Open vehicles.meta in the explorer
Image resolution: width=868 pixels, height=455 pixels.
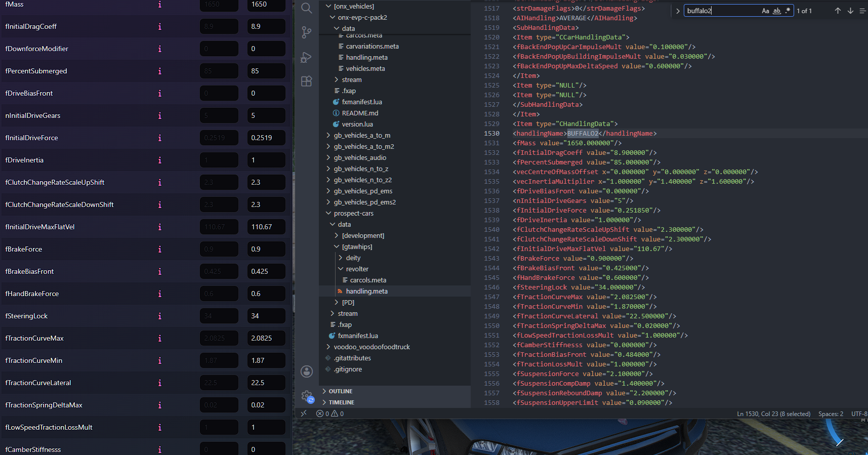365,68
